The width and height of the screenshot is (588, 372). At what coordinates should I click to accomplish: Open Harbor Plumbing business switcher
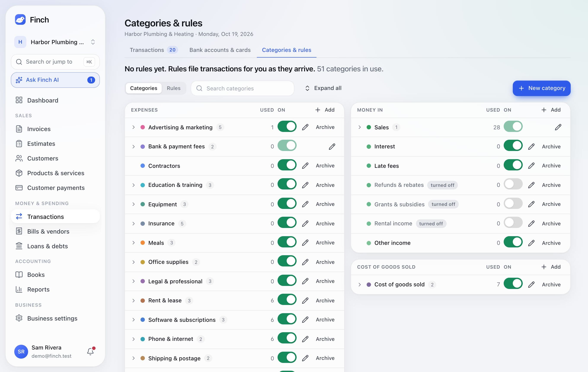(x=55, y=42)
